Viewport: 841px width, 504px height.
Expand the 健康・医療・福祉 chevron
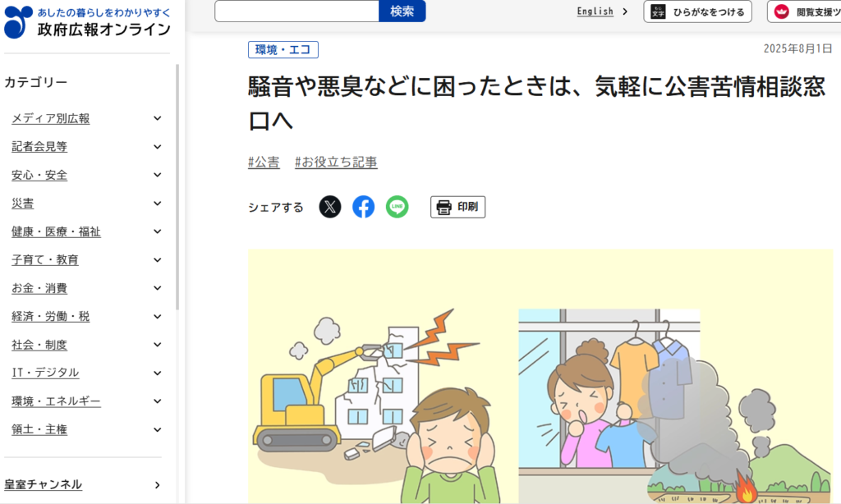(x=157, y=231)
